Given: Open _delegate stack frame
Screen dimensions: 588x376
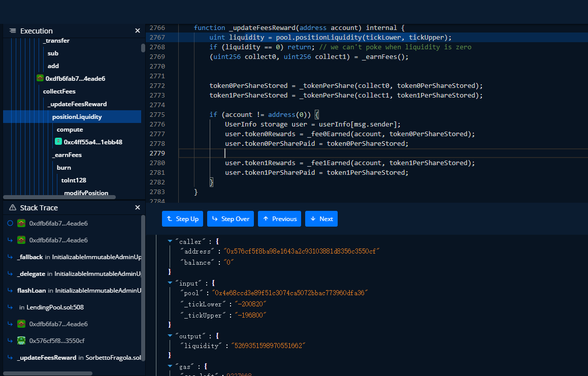Looking at the screenshot, I should 79,274.
